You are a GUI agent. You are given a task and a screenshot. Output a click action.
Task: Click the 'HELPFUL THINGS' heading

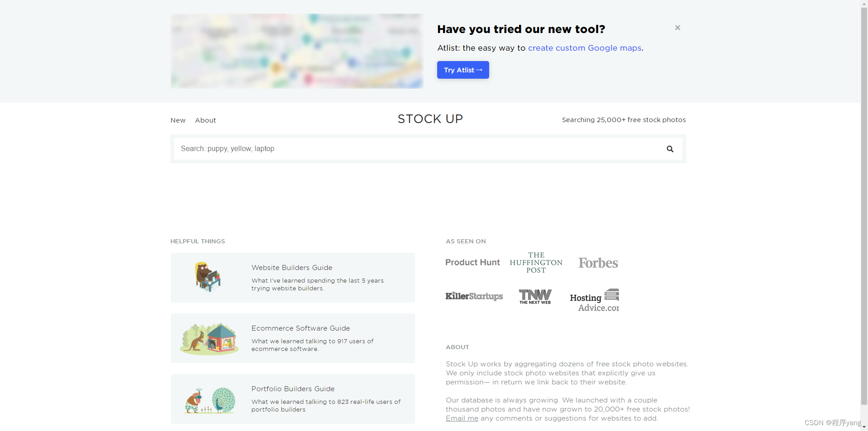[x=198, y=242]
